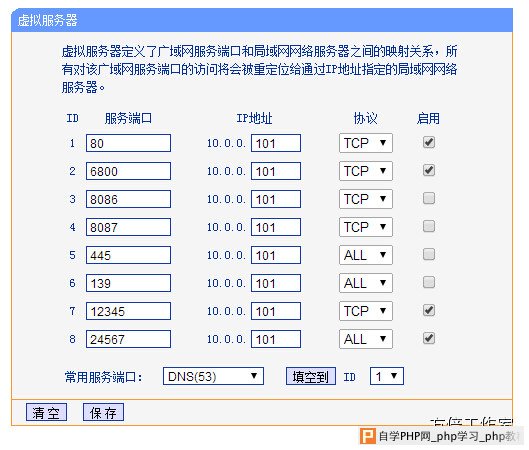Click the 保存 button

coord(103,412)
